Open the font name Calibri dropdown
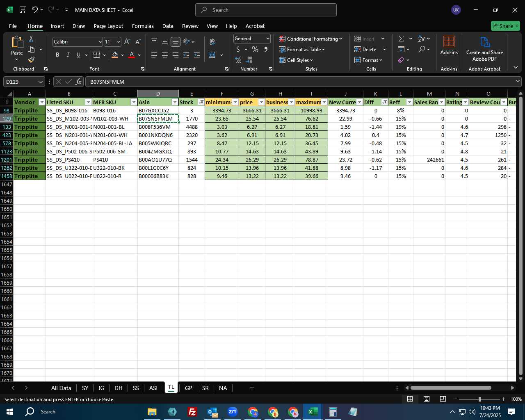This screenshot has height=420, width=525. click(x=100, y=42)
